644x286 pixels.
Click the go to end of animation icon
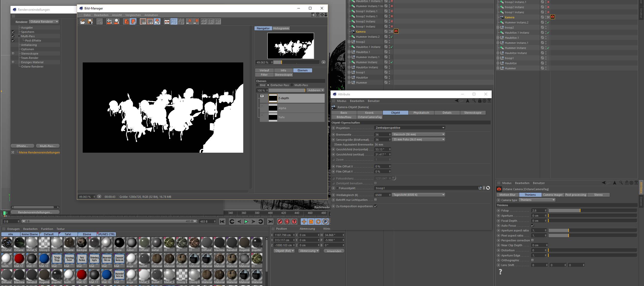coord(270,222)
